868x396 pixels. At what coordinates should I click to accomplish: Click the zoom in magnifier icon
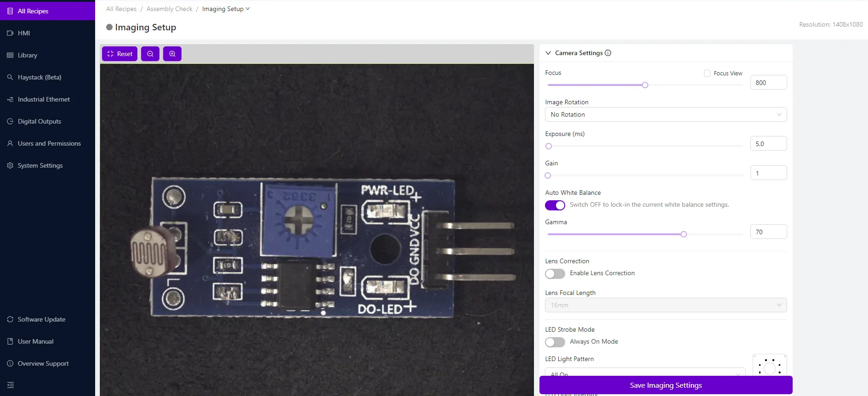[172, 54]
